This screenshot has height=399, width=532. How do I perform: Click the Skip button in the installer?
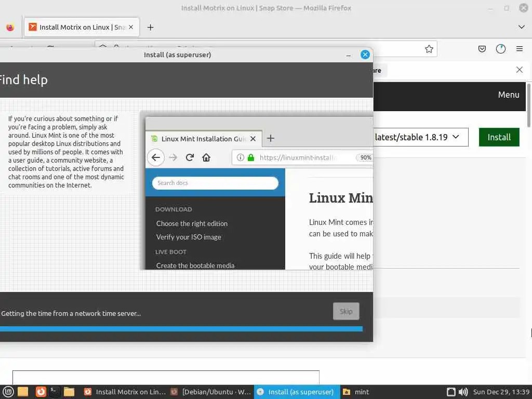[346, 311]
